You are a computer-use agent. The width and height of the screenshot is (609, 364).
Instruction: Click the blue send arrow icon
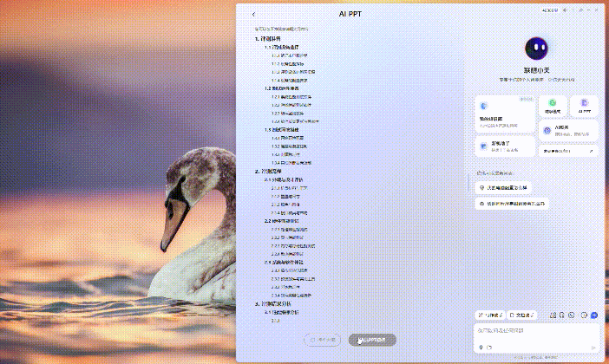point(593,315)
